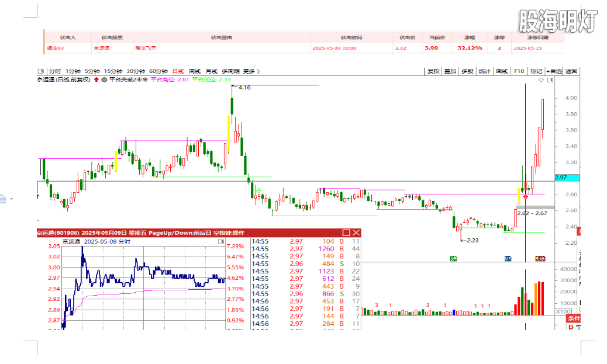Image resolution: width=607 pixels, height=364 pixels.
Task: Click the 伏击股票 column header
Action: 112,37
